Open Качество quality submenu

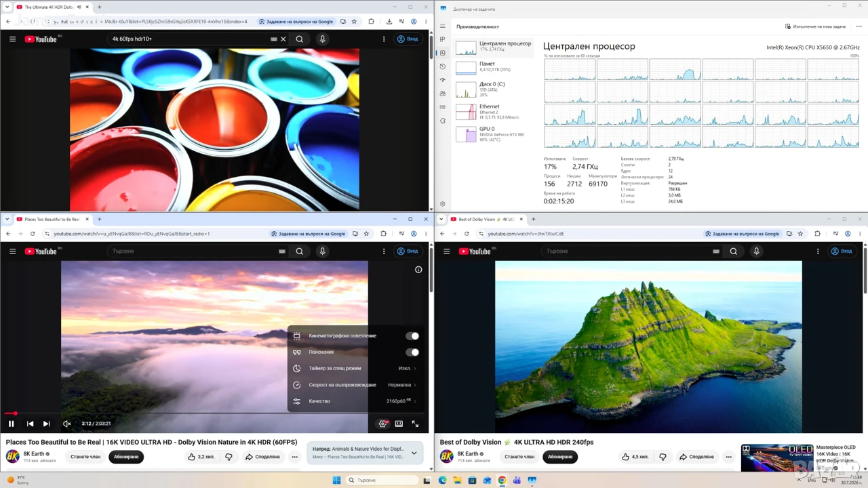tap(355, 401)
